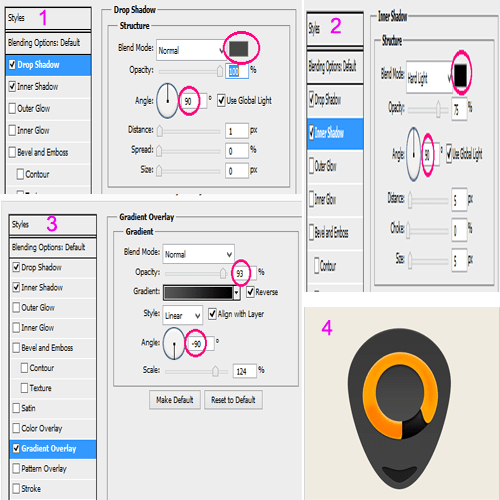Click the dark gray drop shadow color swatch

238,49
